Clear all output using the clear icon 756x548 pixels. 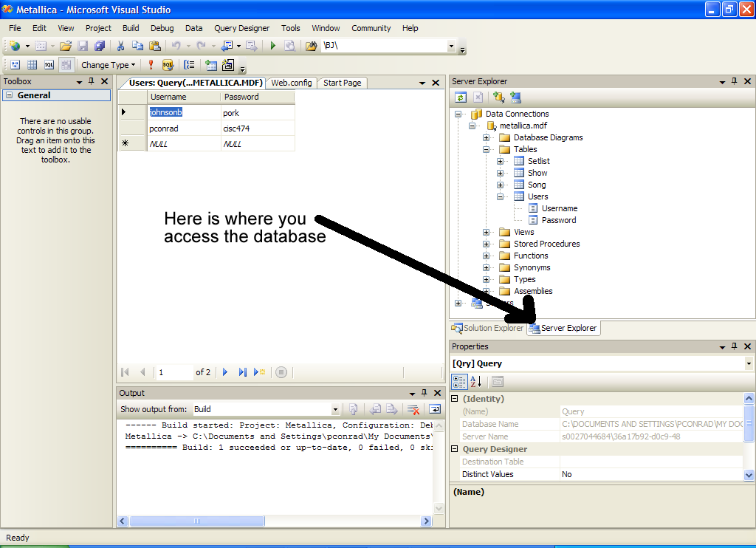pyautogui.click(x=413, y=409)
